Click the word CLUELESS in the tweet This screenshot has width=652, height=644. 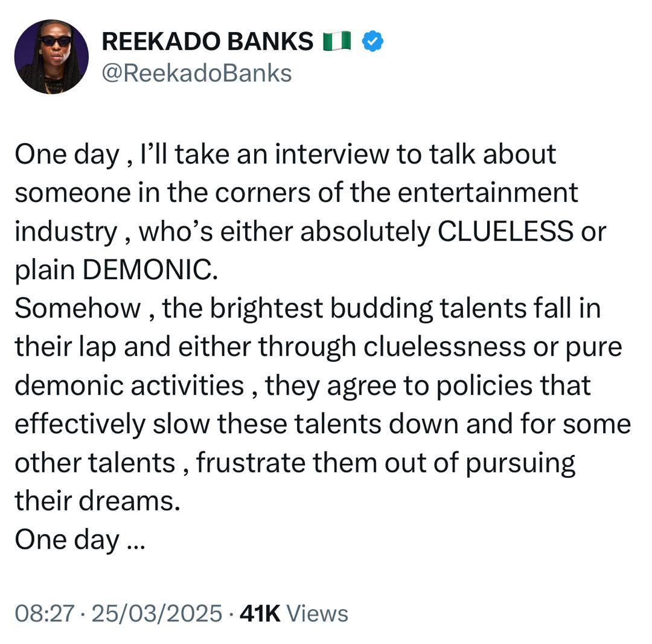[x=505, y=231]
